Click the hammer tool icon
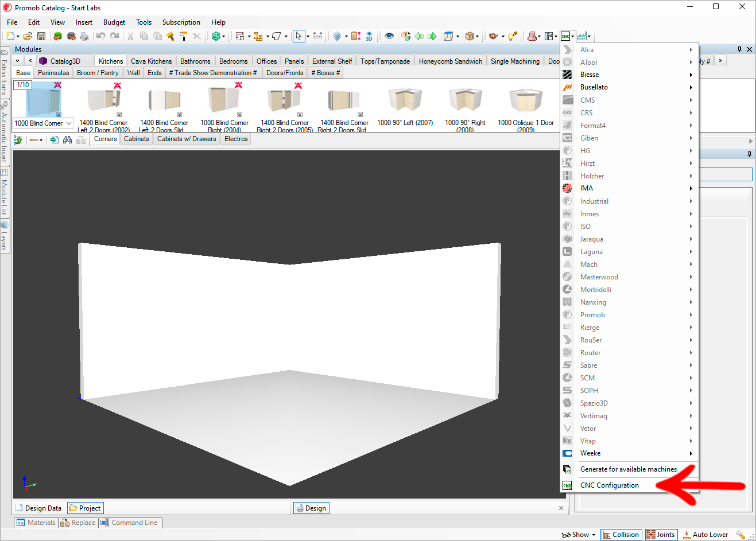This screenshot has height=541, width=756. tap(170, 36)
